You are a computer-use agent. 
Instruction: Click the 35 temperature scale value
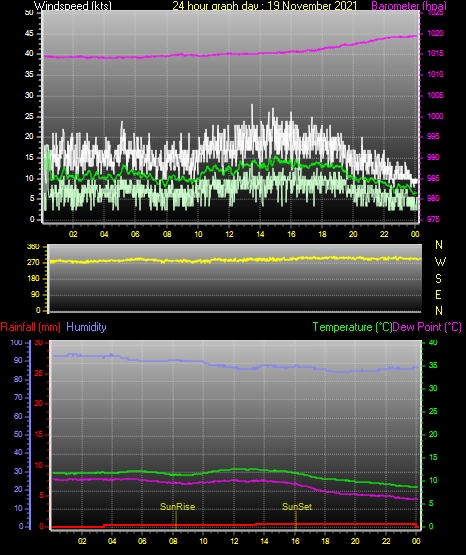433,365
